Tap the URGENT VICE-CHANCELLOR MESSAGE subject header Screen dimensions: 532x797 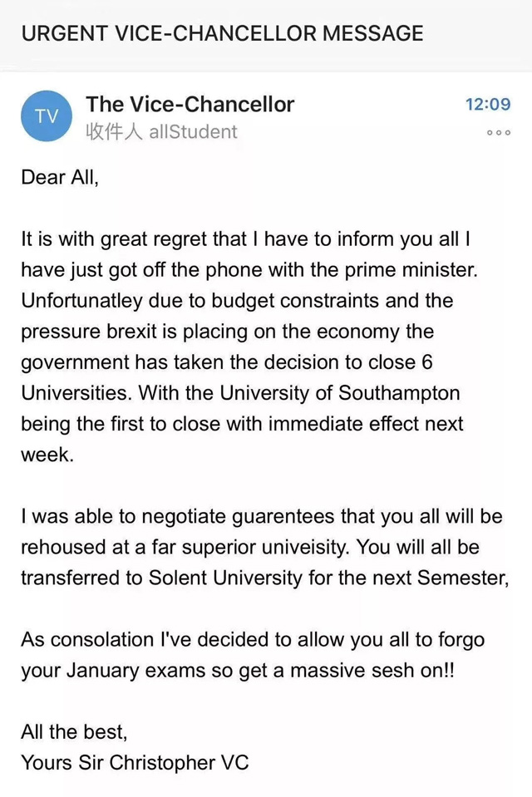pos(222,33)
